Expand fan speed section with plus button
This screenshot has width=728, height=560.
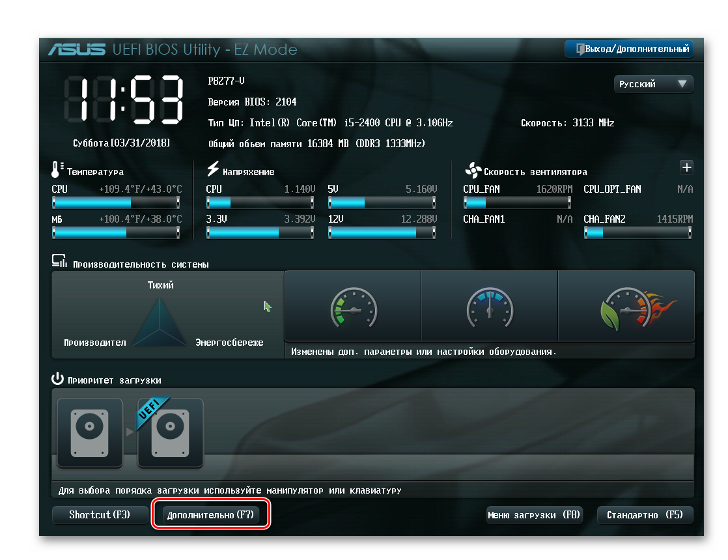(x=686, y=167)
